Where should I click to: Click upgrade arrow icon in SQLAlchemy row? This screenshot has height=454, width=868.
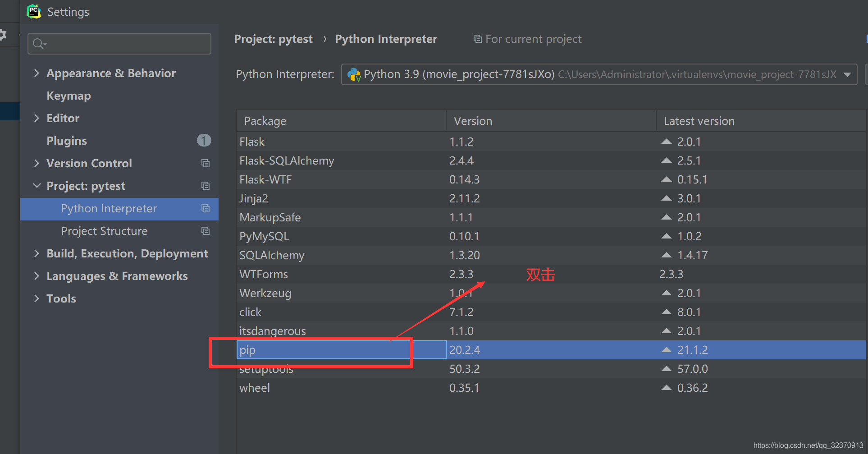tap(666, 255)
